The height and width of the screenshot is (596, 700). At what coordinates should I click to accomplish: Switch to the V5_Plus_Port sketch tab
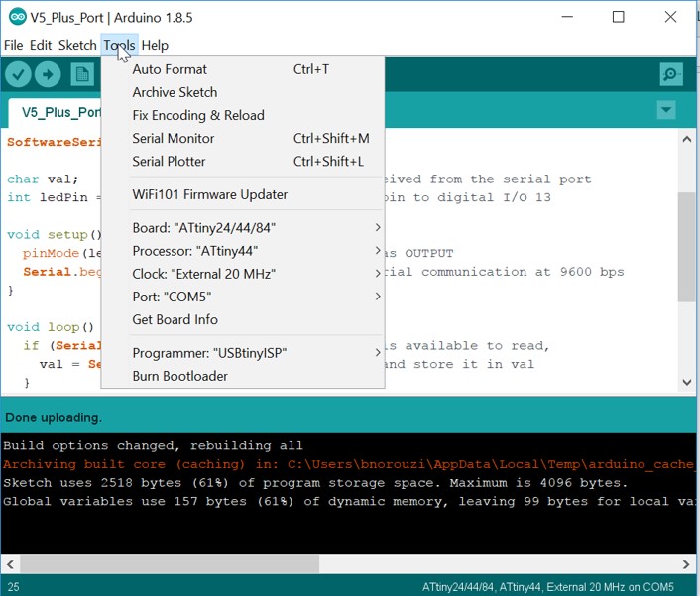56,112
